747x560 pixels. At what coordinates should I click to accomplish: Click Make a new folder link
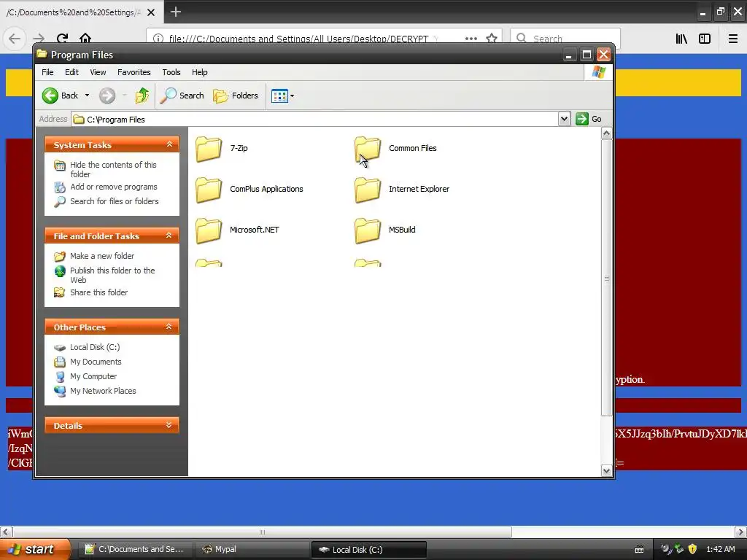coord(102,256)
